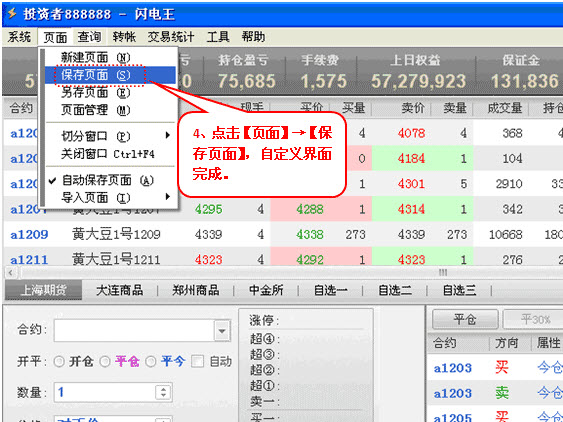Click the 平仓 button in positions panel
This screenshot has height=422, width=563.
click(x=465, y=319)
